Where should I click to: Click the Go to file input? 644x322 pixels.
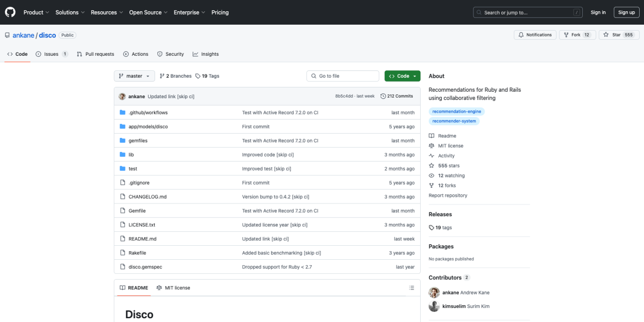tap(343, 76)
